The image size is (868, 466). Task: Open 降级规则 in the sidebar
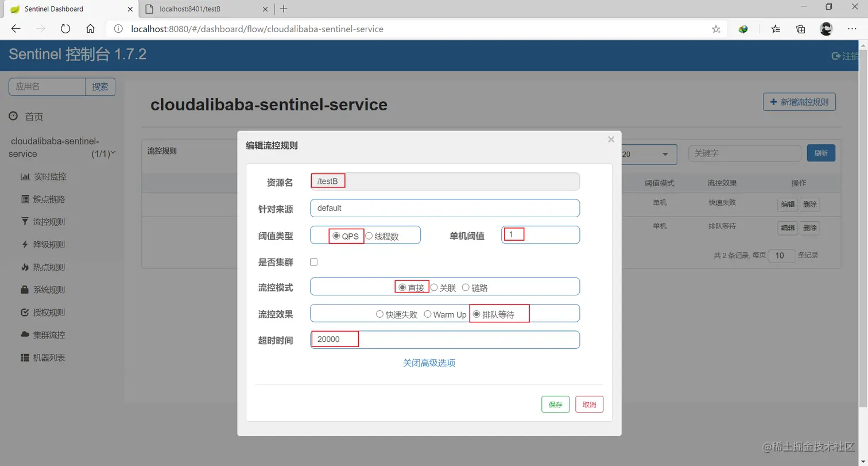point(49,245)
